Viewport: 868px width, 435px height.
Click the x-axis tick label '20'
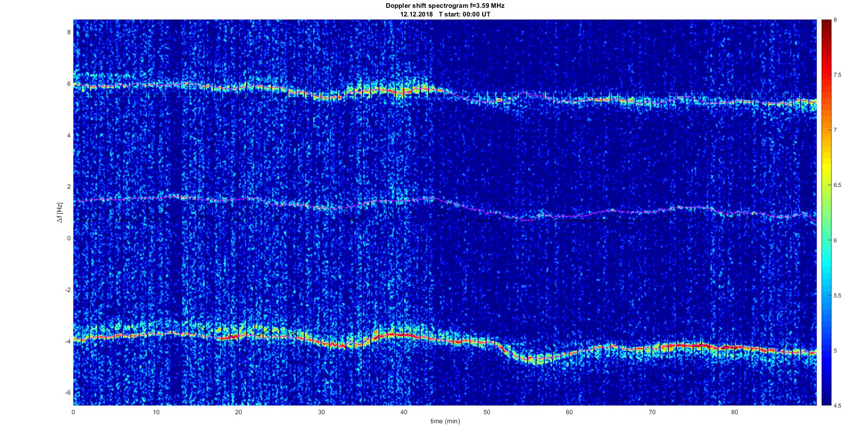pos(239,412)
